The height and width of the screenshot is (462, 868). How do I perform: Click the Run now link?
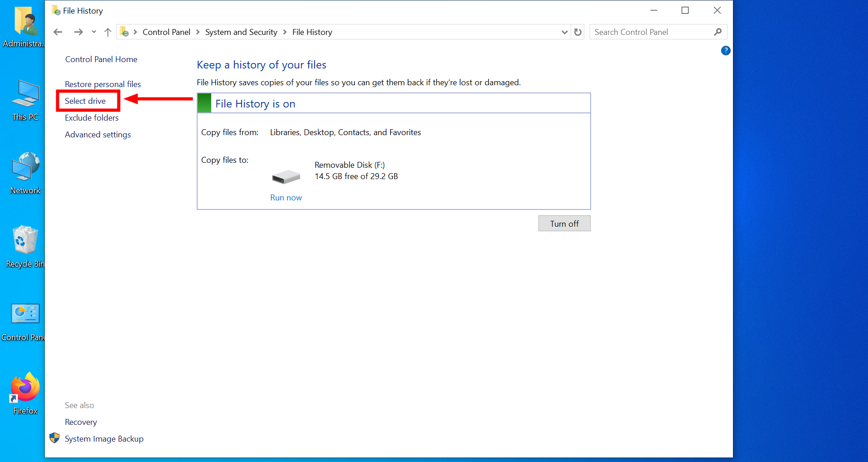(x=286, y=198)
